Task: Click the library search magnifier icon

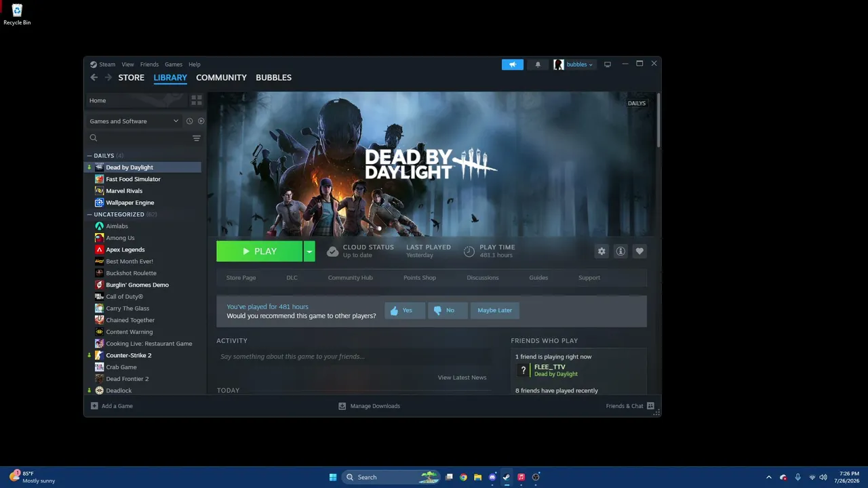Action: click(x=94, y=138)
